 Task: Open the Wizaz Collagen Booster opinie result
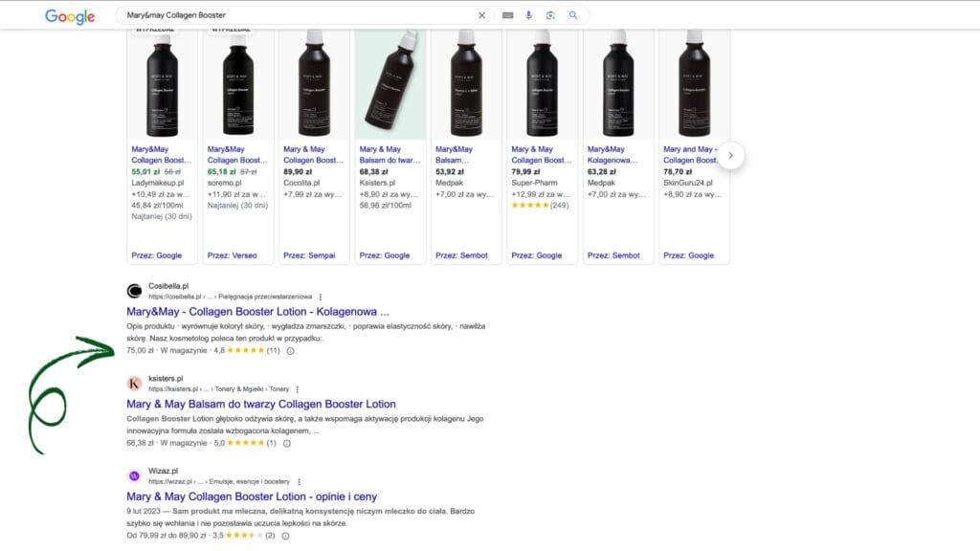(251, 496)
